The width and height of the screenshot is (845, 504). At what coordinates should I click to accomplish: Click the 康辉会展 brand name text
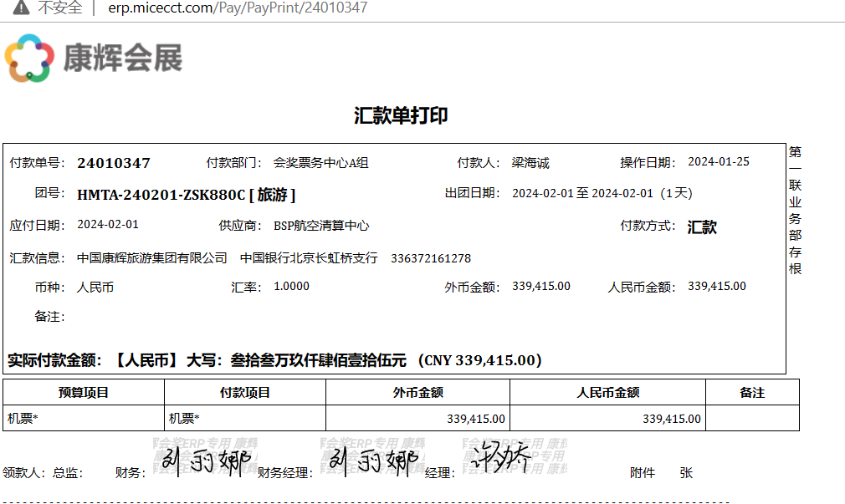[x=122, y=59]
